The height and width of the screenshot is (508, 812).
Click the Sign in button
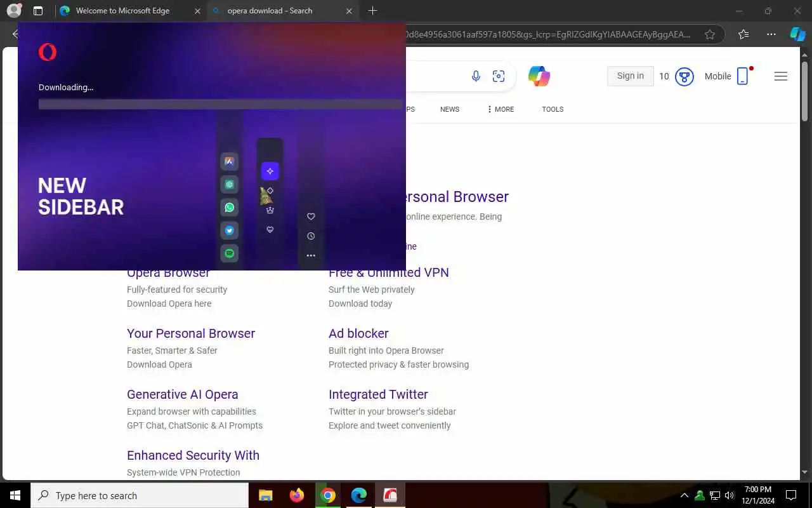(x=631, y=76)
